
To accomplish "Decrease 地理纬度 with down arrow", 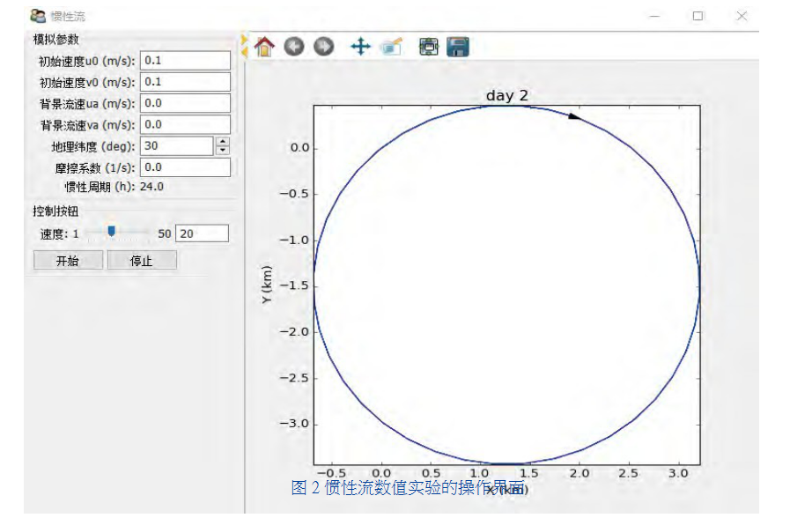I will click(223, 151).
